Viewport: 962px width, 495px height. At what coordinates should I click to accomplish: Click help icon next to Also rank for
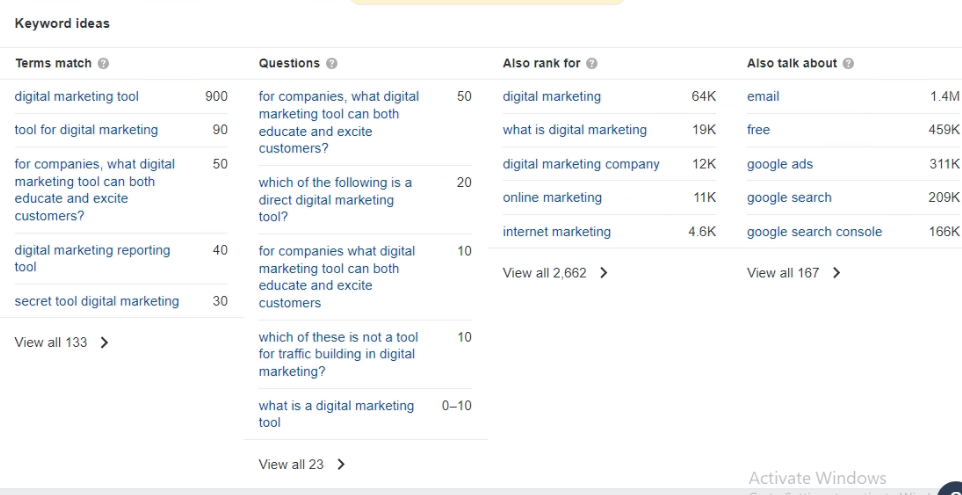591,63
